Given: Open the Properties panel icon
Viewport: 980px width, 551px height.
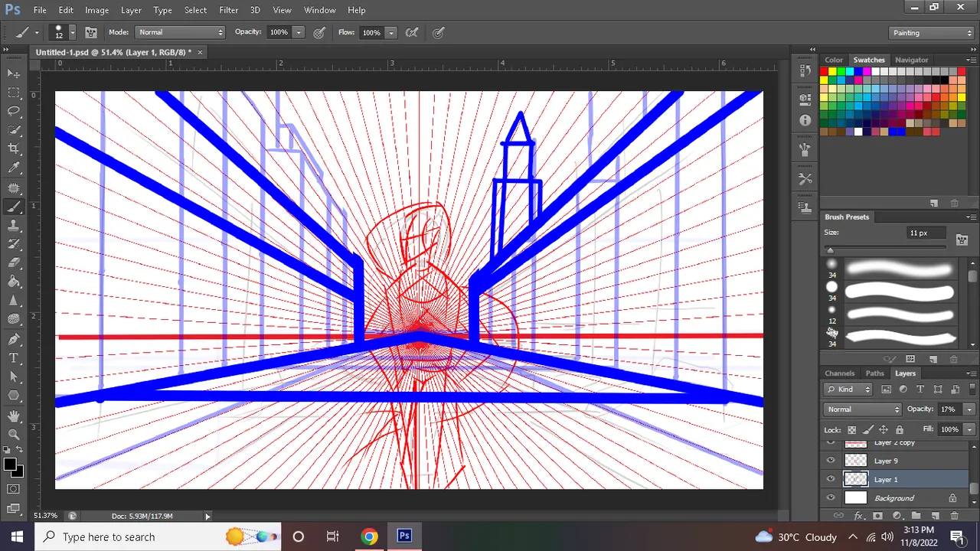Looking at the screenshot, I should 805,98.
